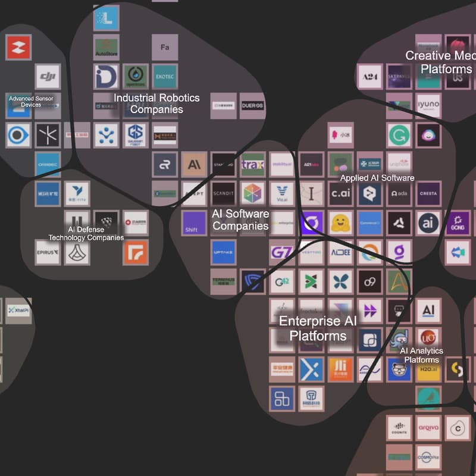Viewport: 476px width, 476px height.
Task: Open the arqiva logo tile
Action: [x=428, y=428]
